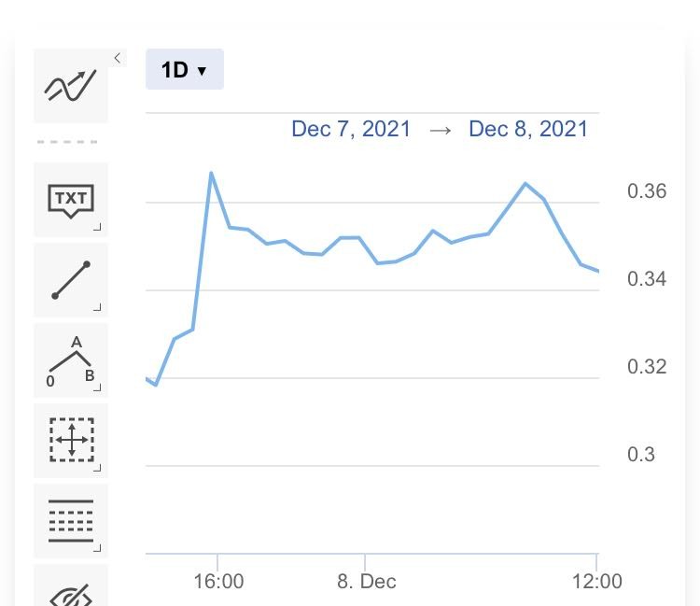Click the 12:00 time axis label
This screenshot has height=606, width=700.
point(597,582)
